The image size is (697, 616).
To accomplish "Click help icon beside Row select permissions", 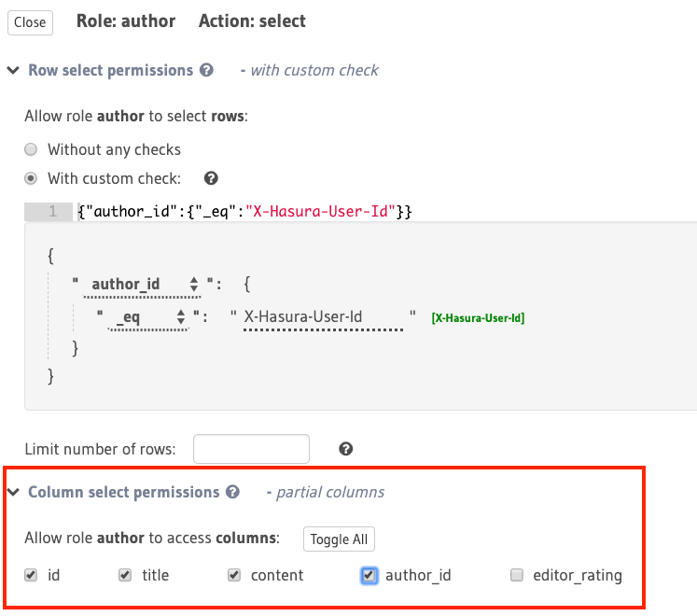I will 206,70.
